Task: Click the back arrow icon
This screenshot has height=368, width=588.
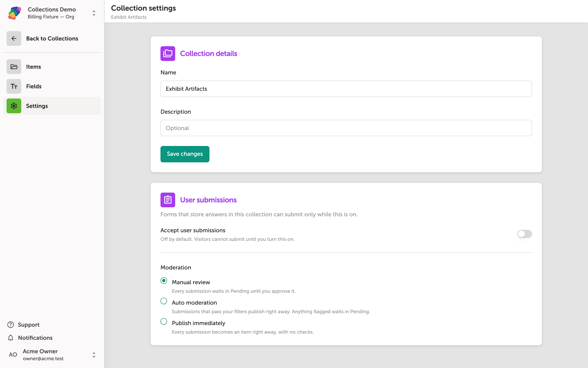Action: (x=14, y=38)
